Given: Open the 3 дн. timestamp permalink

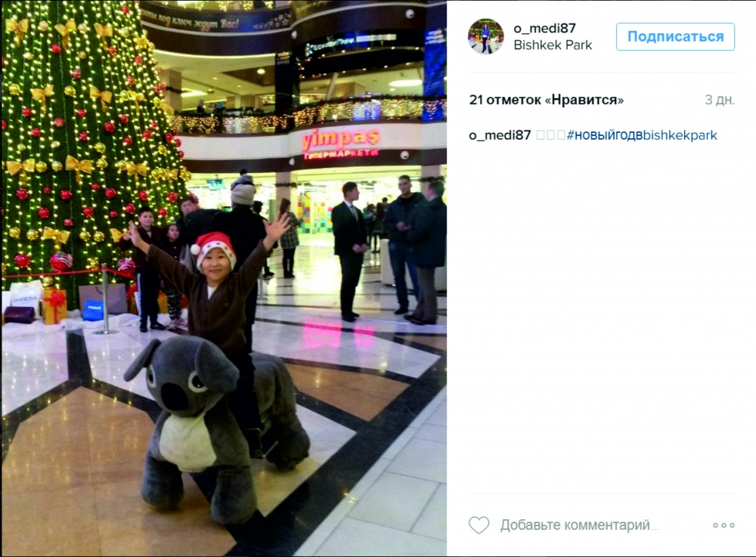Looking at the screenshot, I should (720, 100).
